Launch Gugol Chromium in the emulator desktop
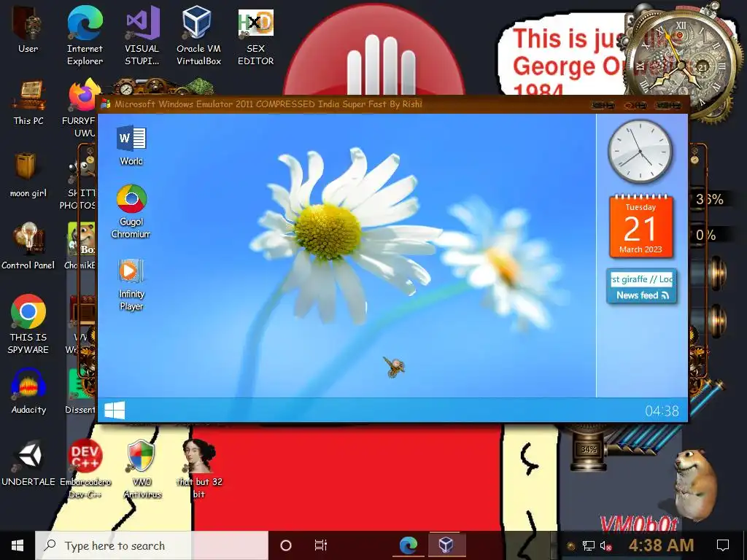Viewport: 747px width, 560px height. 131,211
